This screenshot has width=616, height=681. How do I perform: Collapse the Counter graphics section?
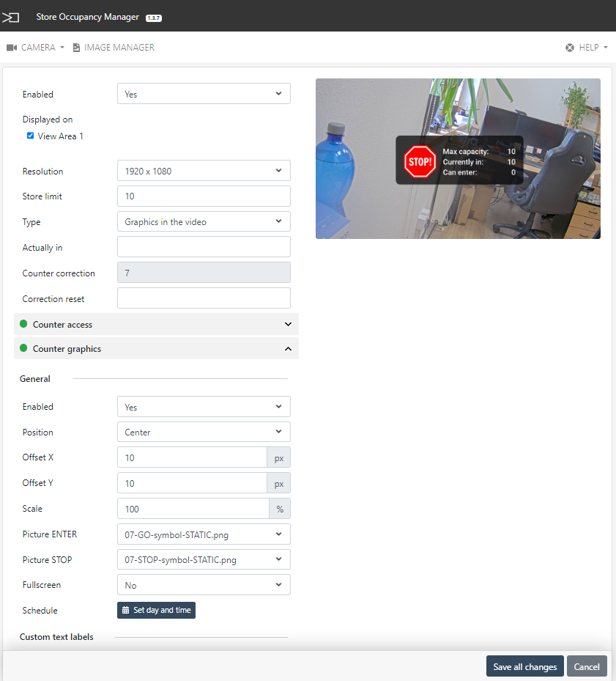pyautogui.click(x=156, y=348)
